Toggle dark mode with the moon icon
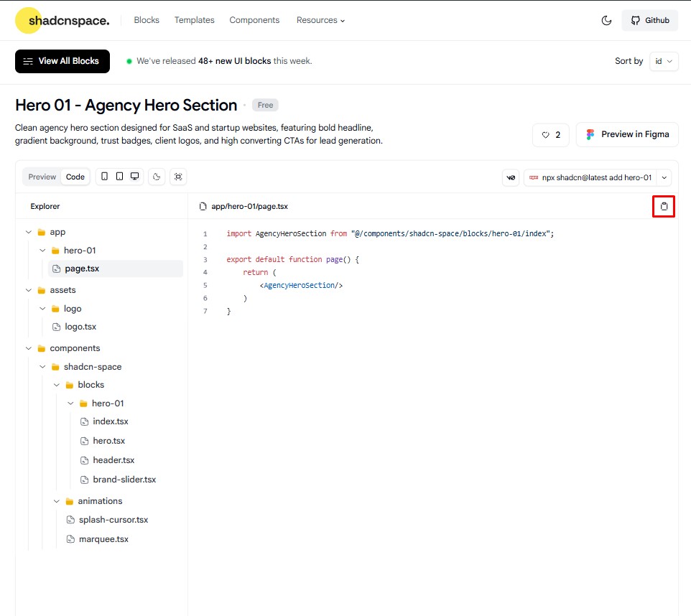The image size is (691, 616). coord(606,21)
